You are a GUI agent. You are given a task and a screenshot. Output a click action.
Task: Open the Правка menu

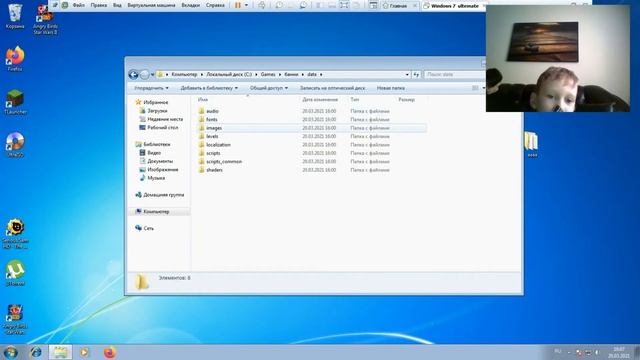[99, 5]
